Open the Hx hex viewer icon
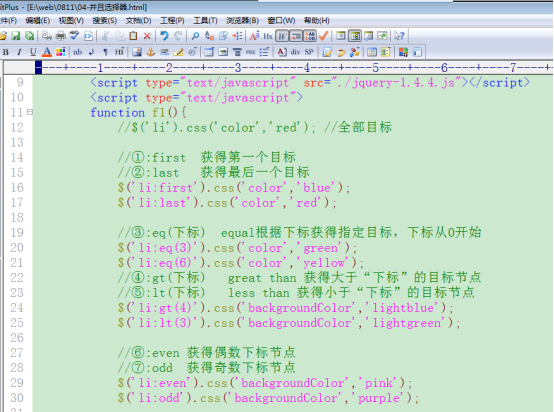554x412 pixels. click(x=268, y=36)
